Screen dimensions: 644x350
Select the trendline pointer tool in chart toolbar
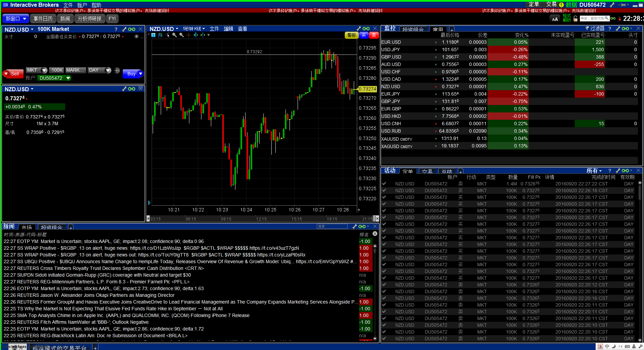[167, 35]
